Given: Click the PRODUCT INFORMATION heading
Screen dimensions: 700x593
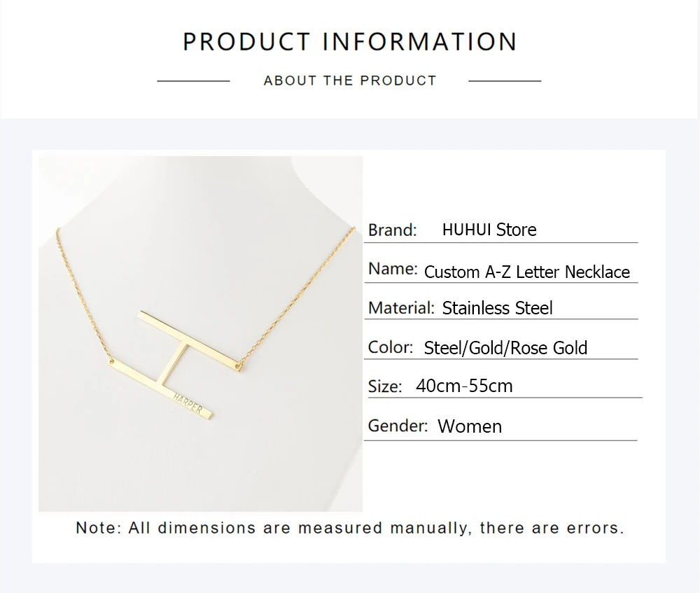Looking at the screenshot, I should pos(349,42).
